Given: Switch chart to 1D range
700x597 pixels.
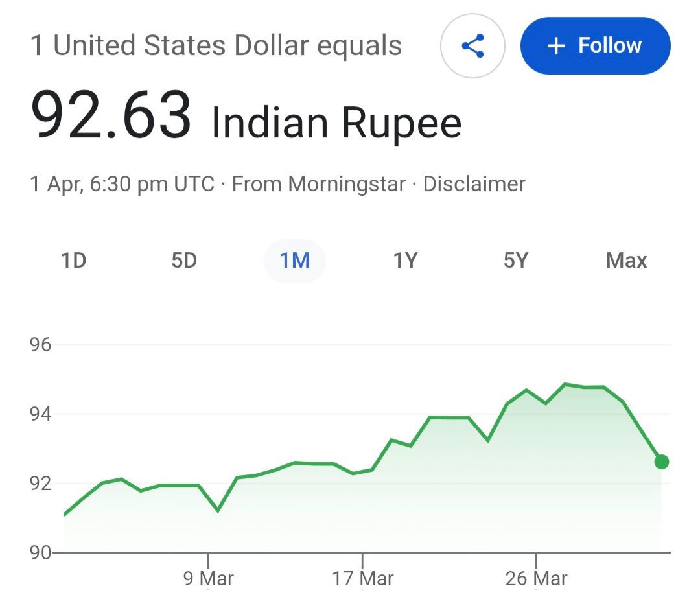Looking at the screenshot, I should tap(73, 261).
